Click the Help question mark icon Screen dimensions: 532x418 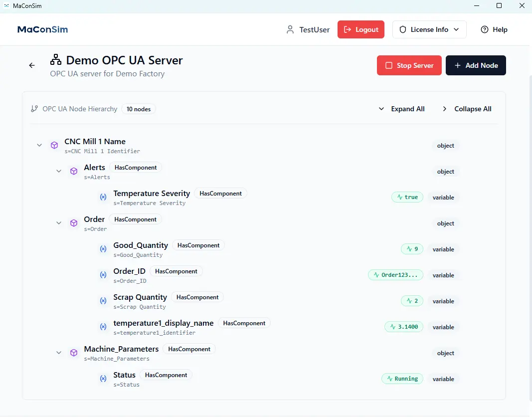[x=485, y=29]
